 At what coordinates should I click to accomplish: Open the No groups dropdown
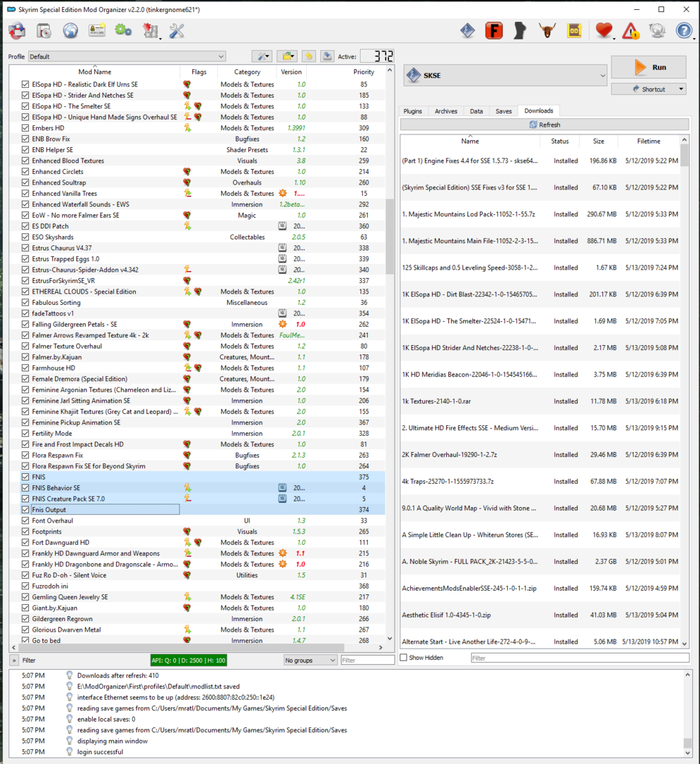click(x=310, y=660)
